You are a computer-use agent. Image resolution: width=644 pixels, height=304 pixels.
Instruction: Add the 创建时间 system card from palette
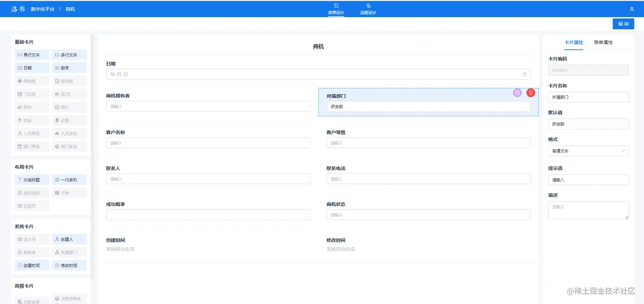coord(32,265)
